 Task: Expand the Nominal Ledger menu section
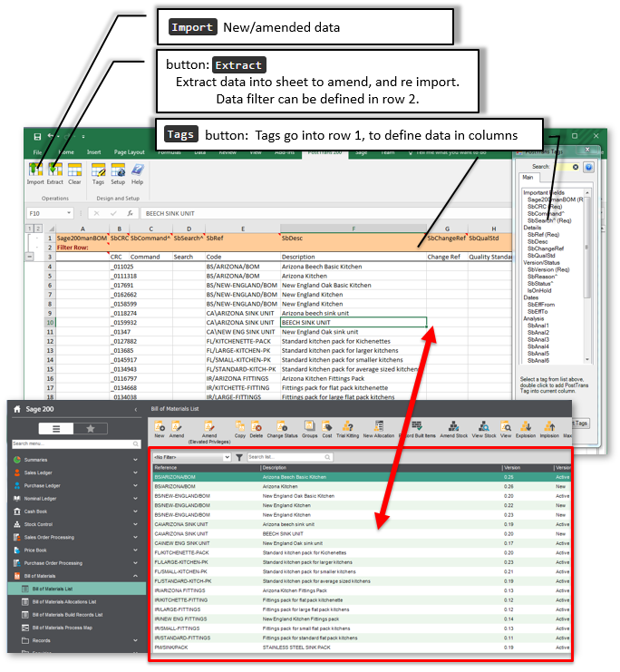point(135,499)
